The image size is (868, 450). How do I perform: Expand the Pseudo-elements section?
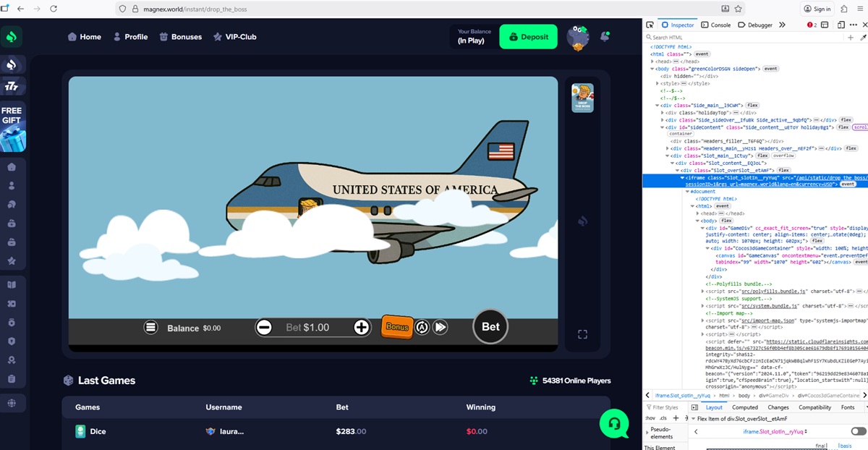[x=648, y=433]
